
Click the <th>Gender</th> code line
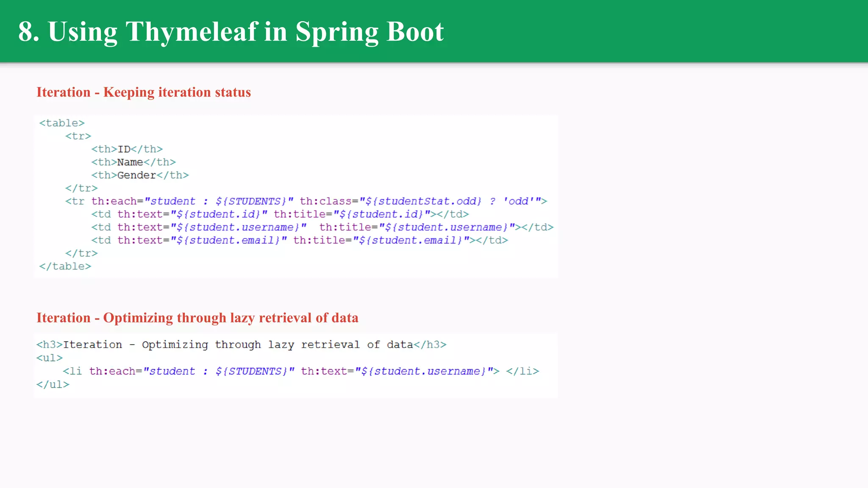tap(140, 175)
